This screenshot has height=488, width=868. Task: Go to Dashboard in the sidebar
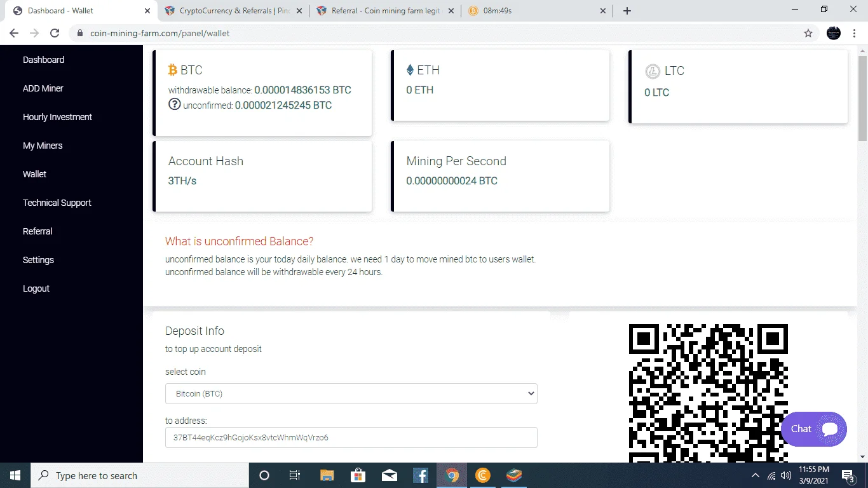[43, 60]
